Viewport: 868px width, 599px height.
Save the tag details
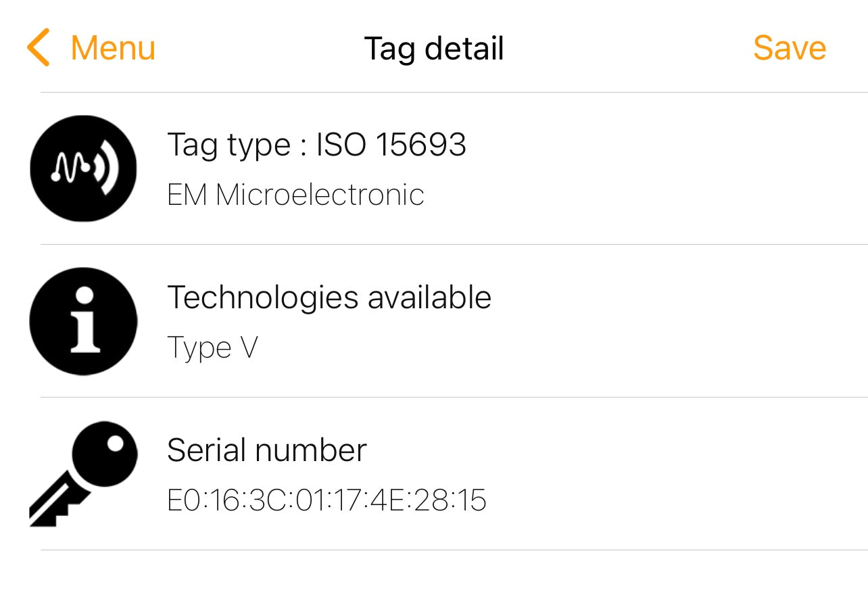790,48
